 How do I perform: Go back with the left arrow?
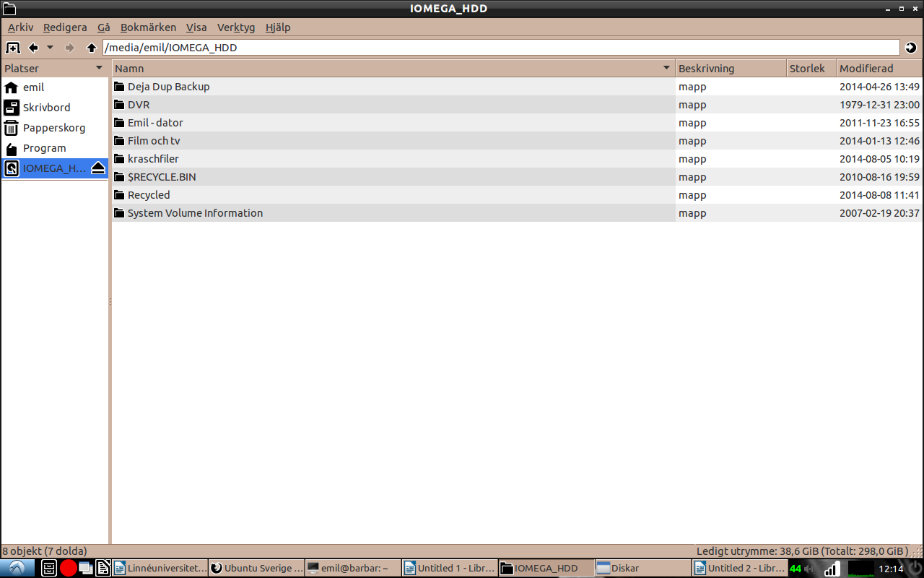coord(33,48)
